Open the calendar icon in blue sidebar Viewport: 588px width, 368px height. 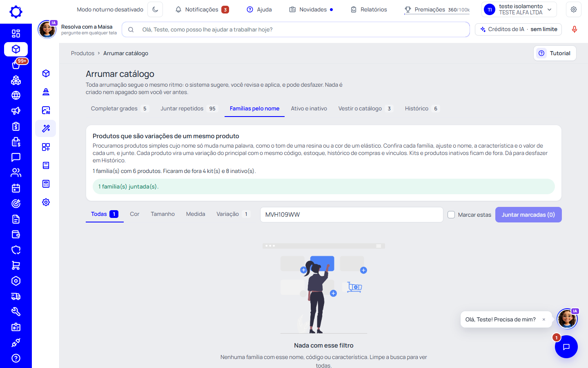point(16,188)
